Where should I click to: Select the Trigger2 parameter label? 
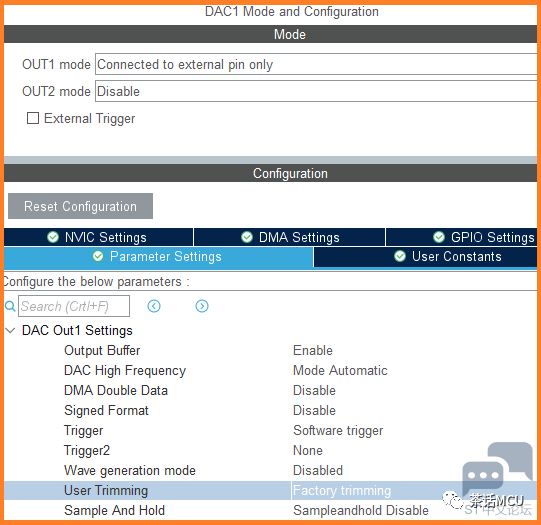[87, 450]
